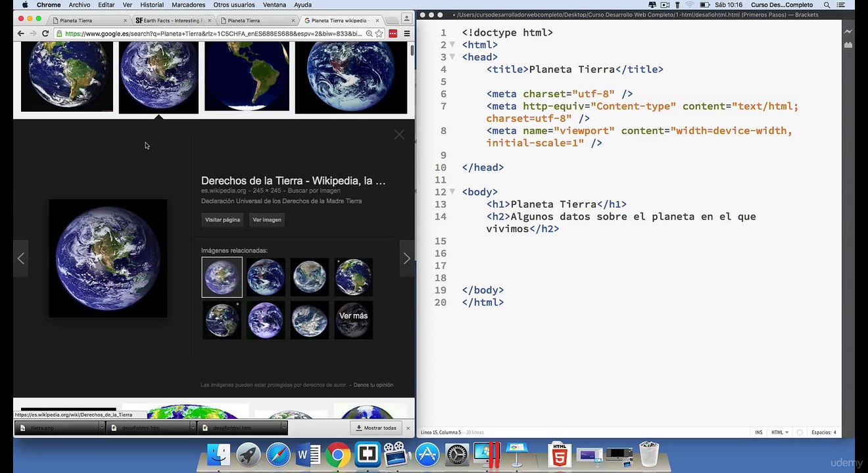The image size is (868, 473).
Task: Click Mostrar todas downloads button
Action: click(377, 428)
